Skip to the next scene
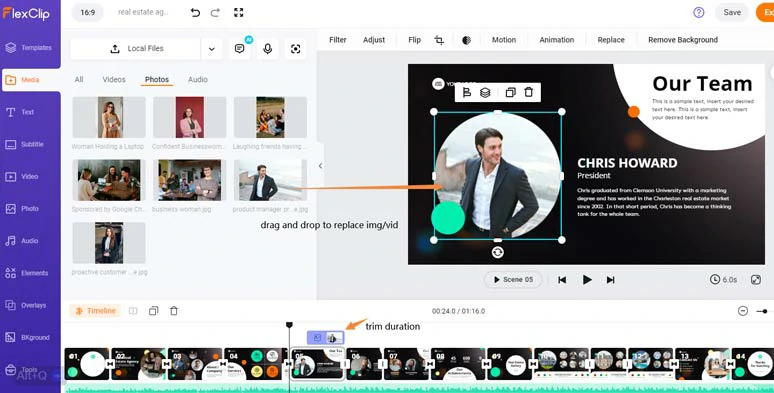774x393 pixels. [x=611, y=280]
